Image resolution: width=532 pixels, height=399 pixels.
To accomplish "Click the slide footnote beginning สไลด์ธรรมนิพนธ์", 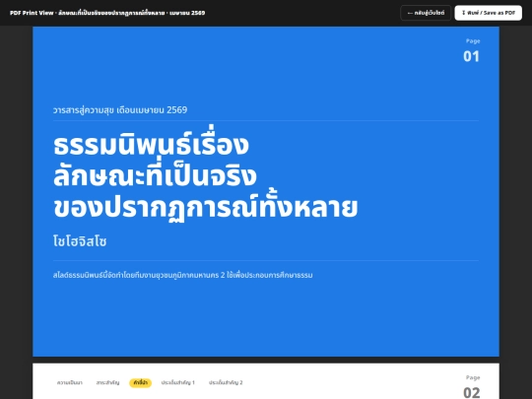I will pyautogui.click(x=183, y=275).
